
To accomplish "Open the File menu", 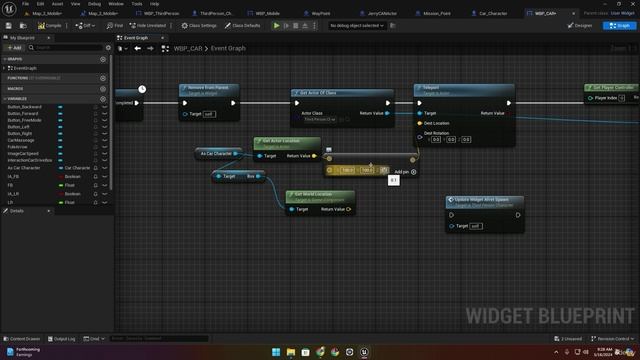I will click(25, 4).
